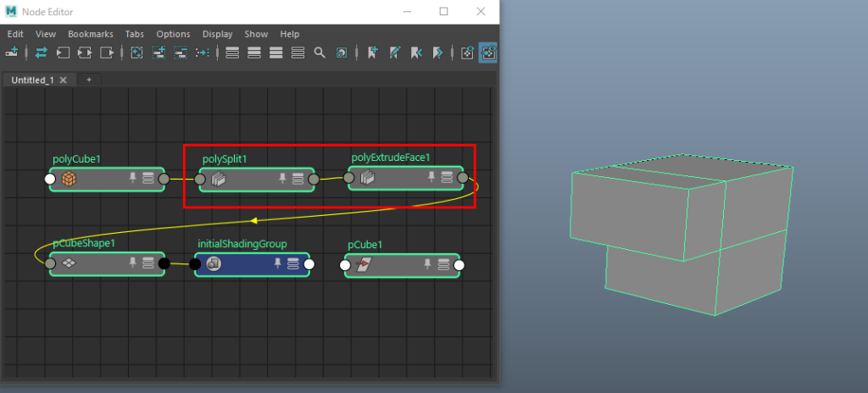Viewport: 868px width, 393px height.
Task: Open the output port of polyCube1
Action: point(164,179)
